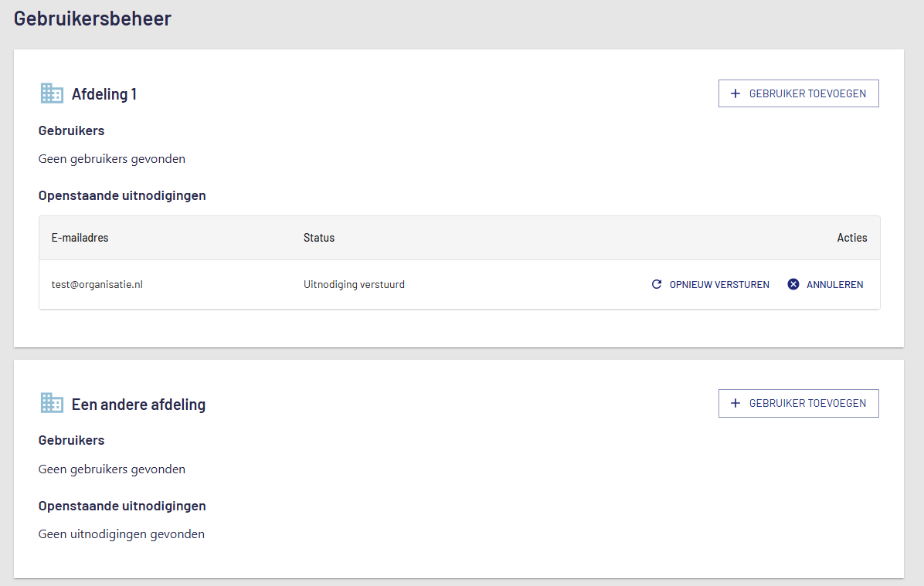Click the building icon beside Een andere afdeling
Screen dimensions: 924x586
coord(52,403)
